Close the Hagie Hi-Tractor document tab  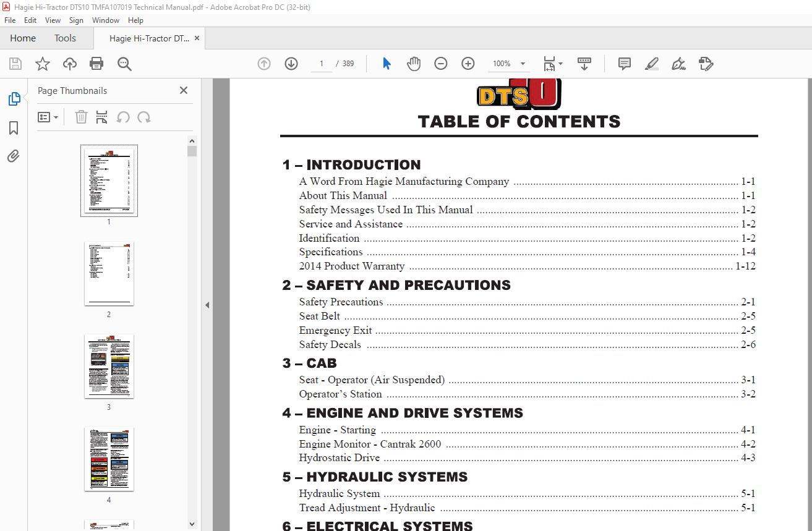pyautogui.click(x=197, y=38)
